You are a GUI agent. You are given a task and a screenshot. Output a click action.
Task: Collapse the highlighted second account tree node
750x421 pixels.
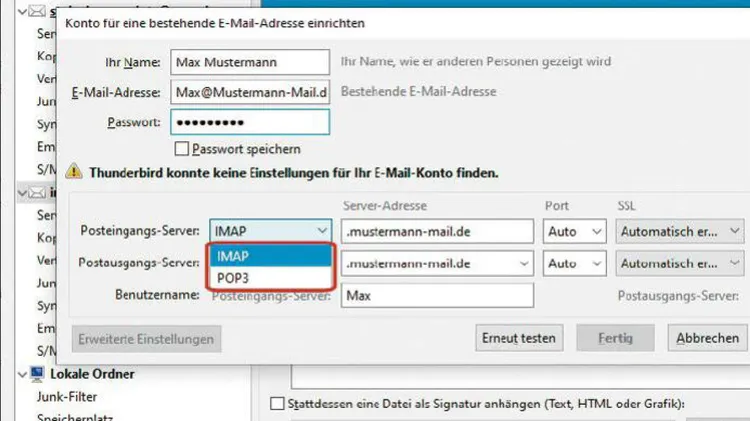[x=22, y=193]
